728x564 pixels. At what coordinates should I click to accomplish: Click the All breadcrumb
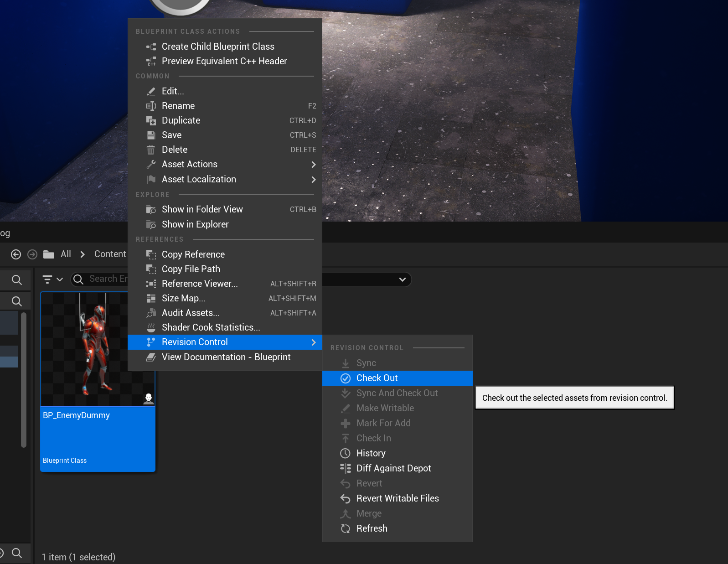tap(66, 254)
